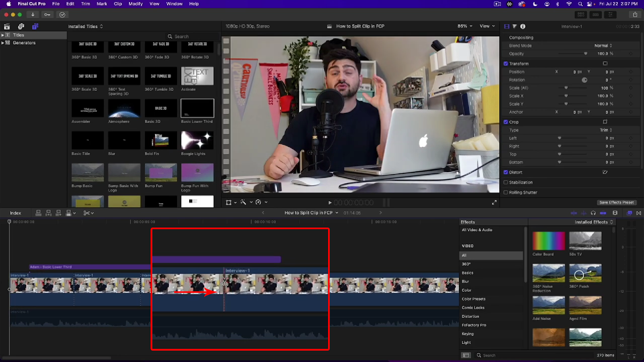Open the timeline Index button
644x362 pixels.
[15, 213]
